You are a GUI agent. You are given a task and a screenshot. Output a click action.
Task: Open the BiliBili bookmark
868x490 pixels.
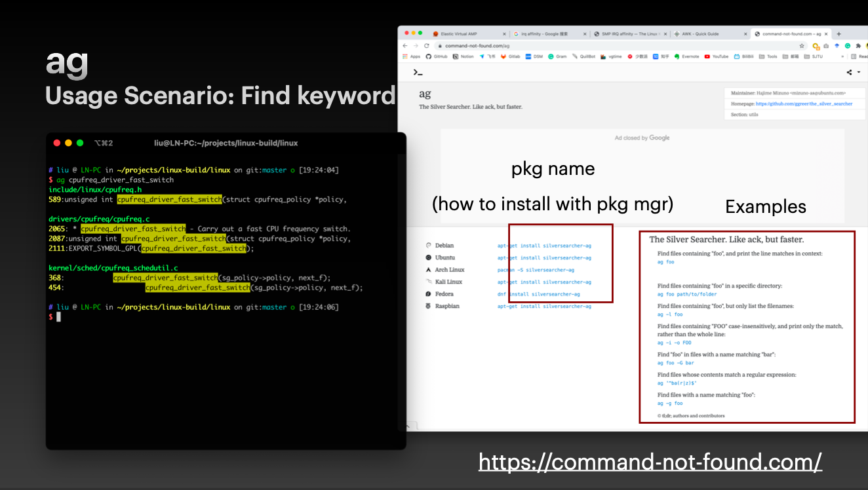744,56
